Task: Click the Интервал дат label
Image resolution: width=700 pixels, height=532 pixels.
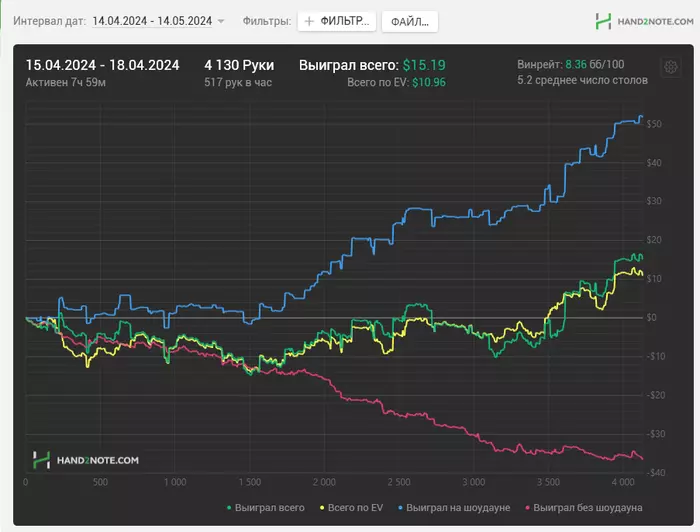Action: [50, 21]
